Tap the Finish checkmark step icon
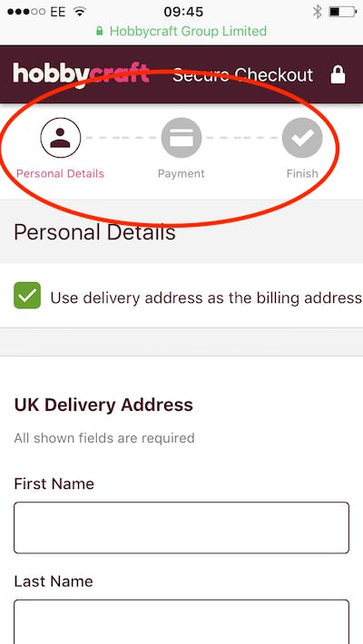 pos(302,138)
